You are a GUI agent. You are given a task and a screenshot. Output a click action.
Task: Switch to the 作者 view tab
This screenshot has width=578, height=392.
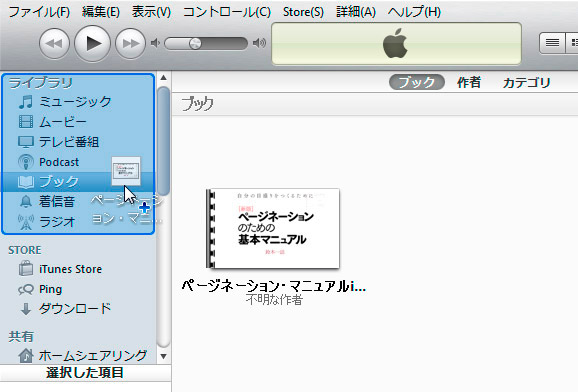click(469, 82)
